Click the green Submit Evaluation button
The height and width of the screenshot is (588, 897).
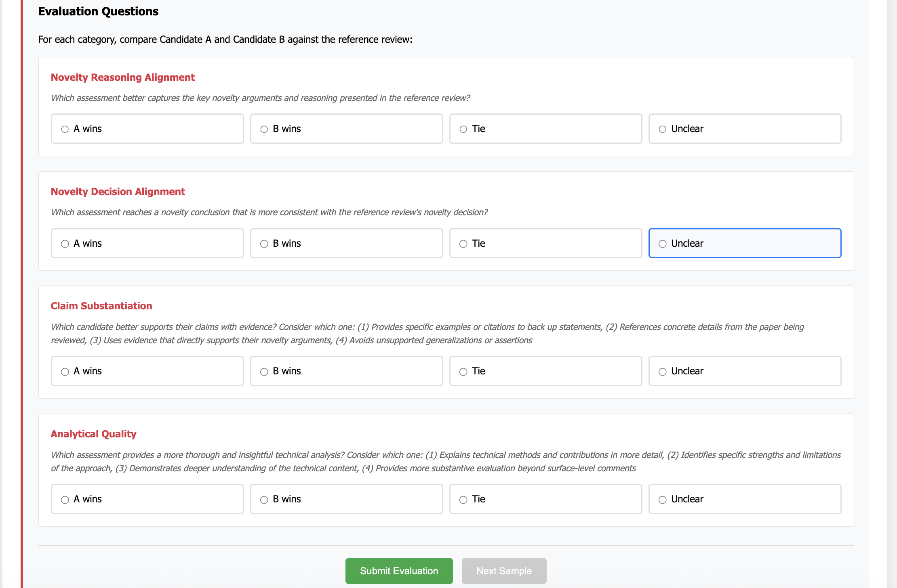[399, 571]
